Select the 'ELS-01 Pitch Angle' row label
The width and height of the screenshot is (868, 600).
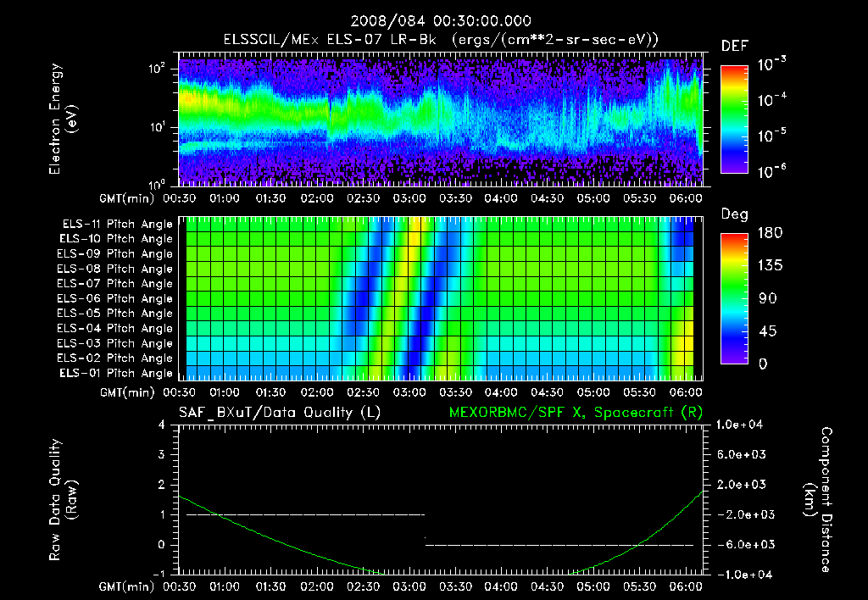click(x=116, y=373)
